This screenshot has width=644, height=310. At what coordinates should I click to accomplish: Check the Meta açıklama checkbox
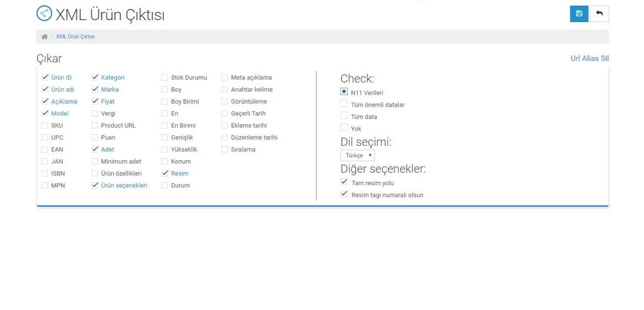pos(224,78)
